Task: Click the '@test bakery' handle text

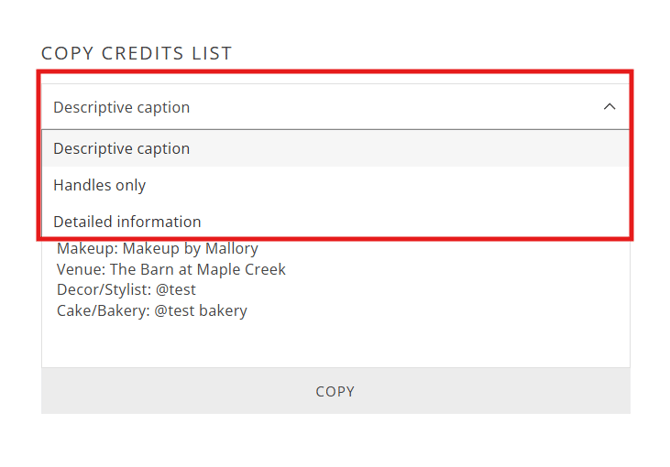Action: click(x=201, y=311)
